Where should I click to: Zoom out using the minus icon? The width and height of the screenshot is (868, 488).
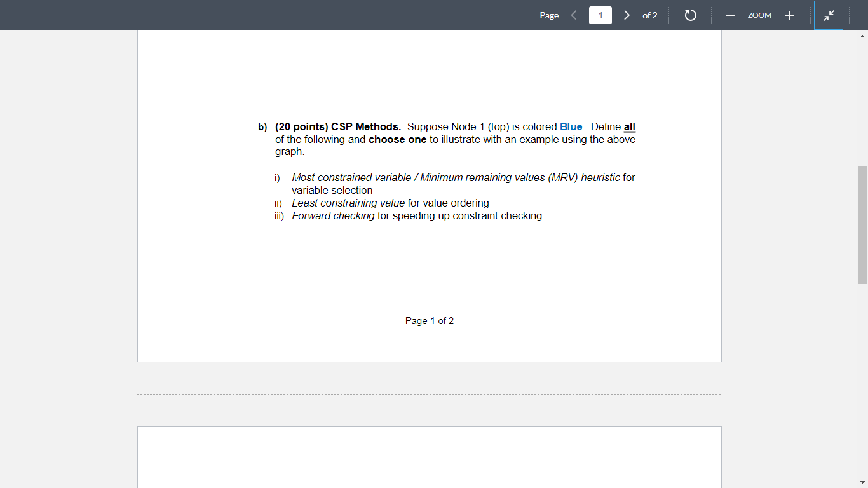(x=729, y=15)
